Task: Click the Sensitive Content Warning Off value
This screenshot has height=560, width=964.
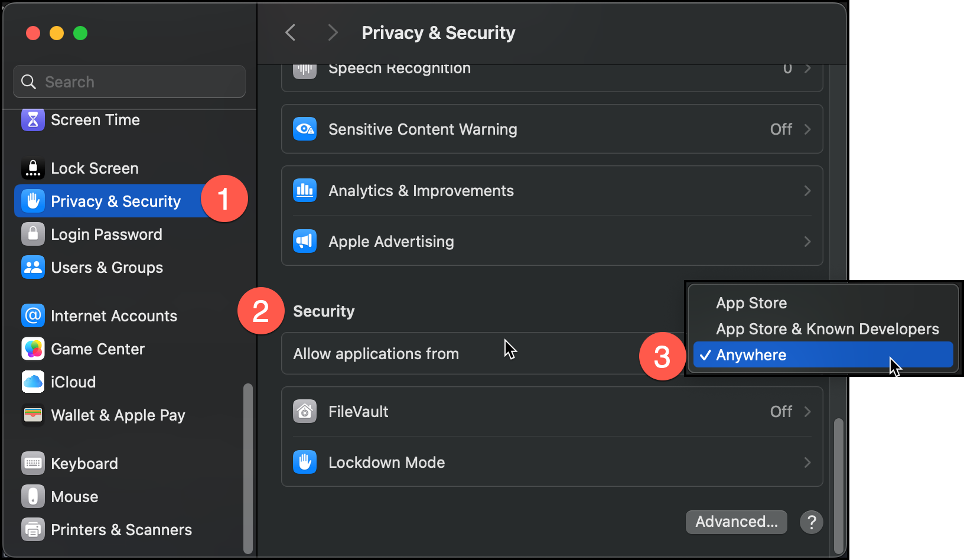Action: [x=781, y=129]
